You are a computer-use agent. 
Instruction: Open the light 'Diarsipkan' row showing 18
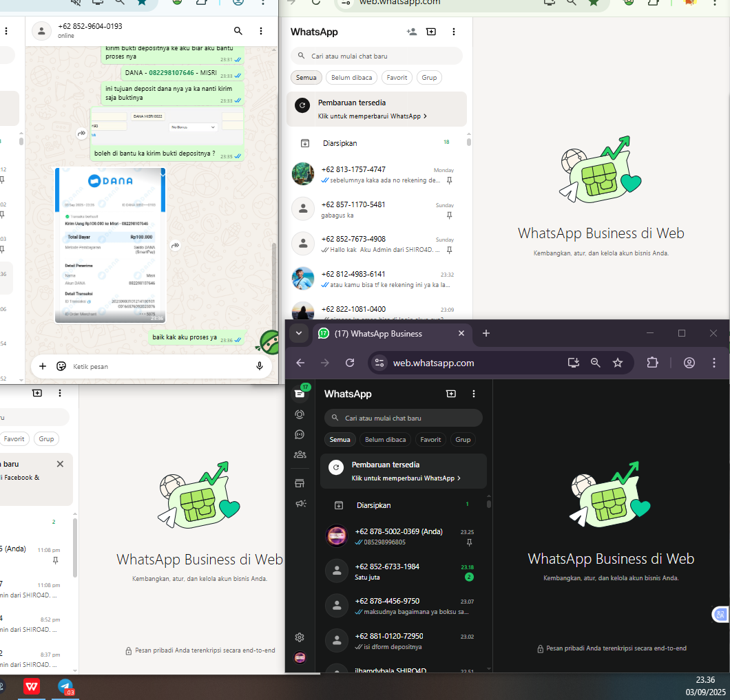pos(377,143)
